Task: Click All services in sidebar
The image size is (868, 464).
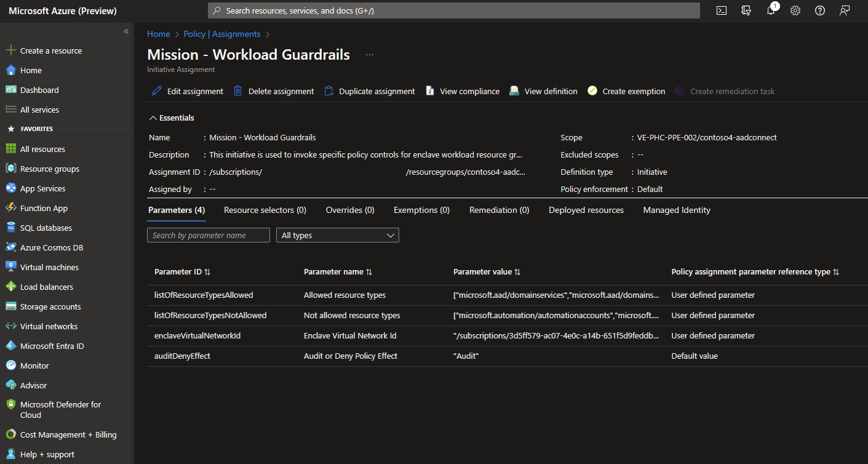Action: tap(39, 110)
